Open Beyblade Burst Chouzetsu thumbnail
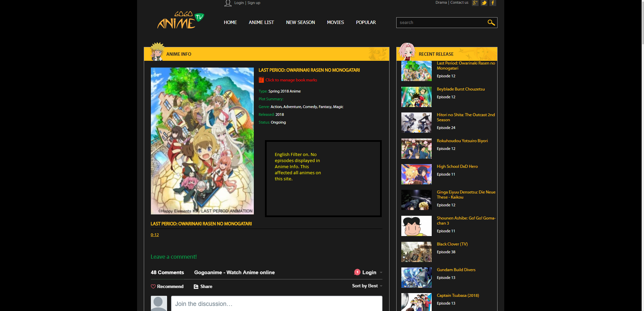The image size is (644, 311). pyautogui.click(x=417, y=97)
